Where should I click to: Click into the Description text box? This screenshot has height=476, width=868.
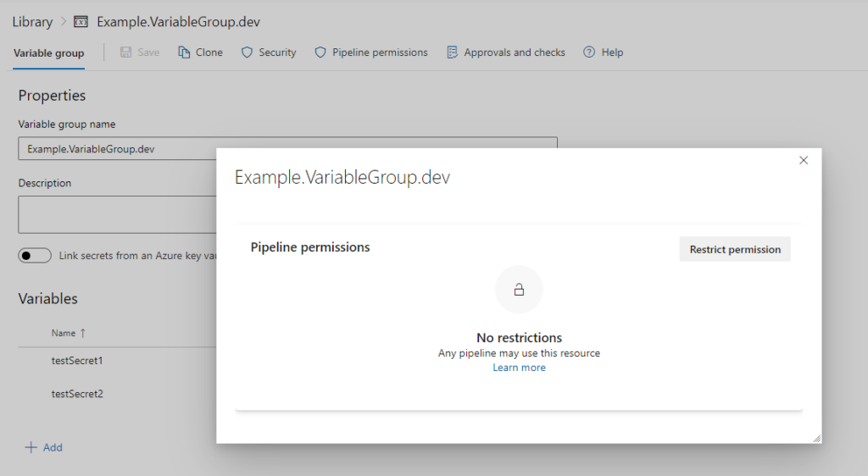coord(117,214)
